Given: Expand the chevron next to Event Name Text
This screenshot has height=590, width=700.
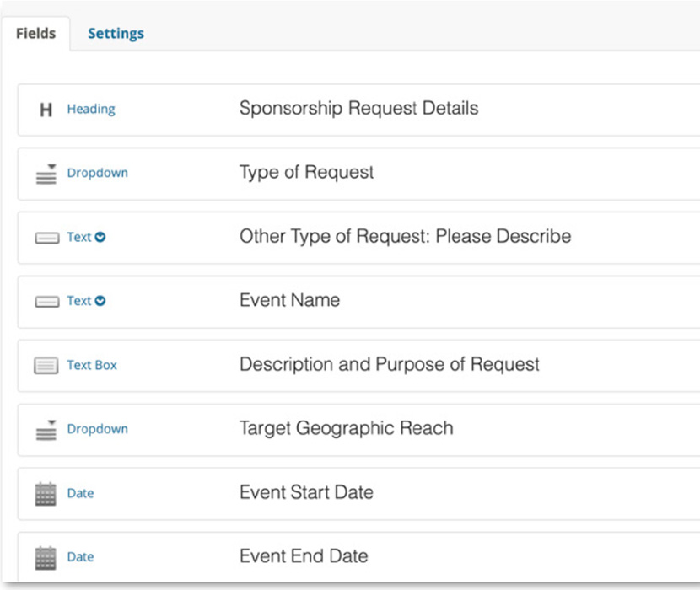Looking at the screenshot, I should [100, 301].
